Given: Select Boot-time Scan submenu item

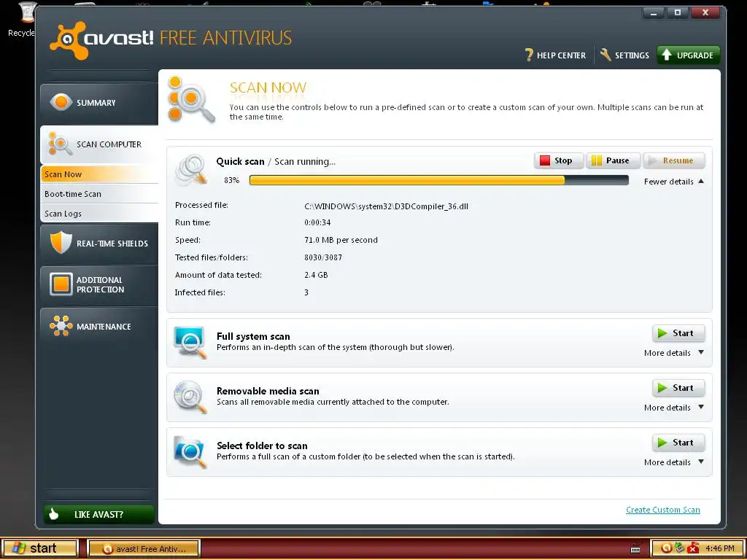Looking at the screenshot, I should 99,194.
